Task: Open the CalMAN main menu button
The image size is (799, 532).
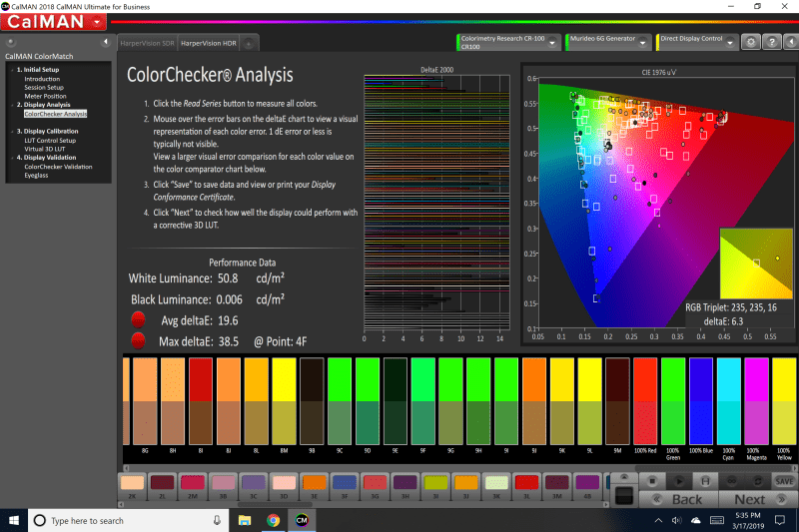Action: [54, 21]
